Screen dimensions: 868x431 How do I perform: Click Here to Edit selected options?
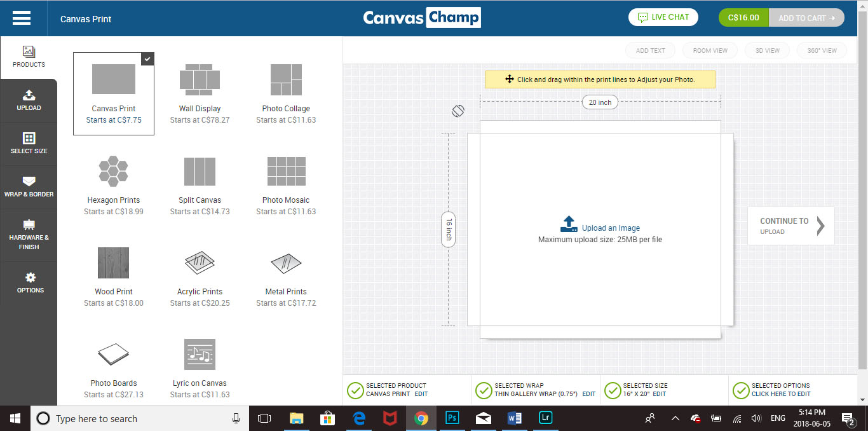click(781, 394)
